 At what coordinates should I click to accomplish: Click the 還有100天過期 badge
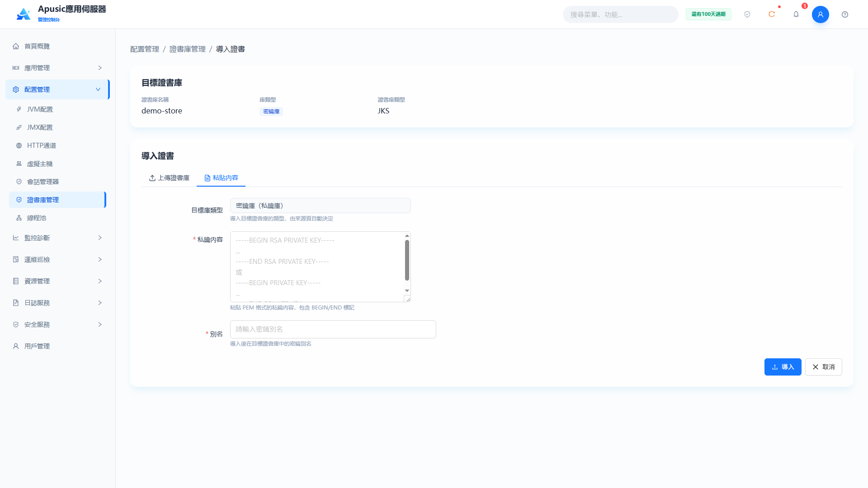(708, 14)
